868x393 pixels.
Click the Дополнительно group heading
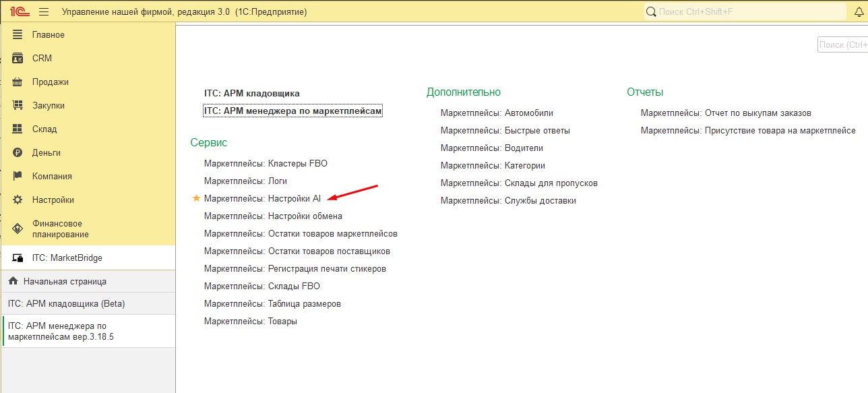[x=464, y=92]
